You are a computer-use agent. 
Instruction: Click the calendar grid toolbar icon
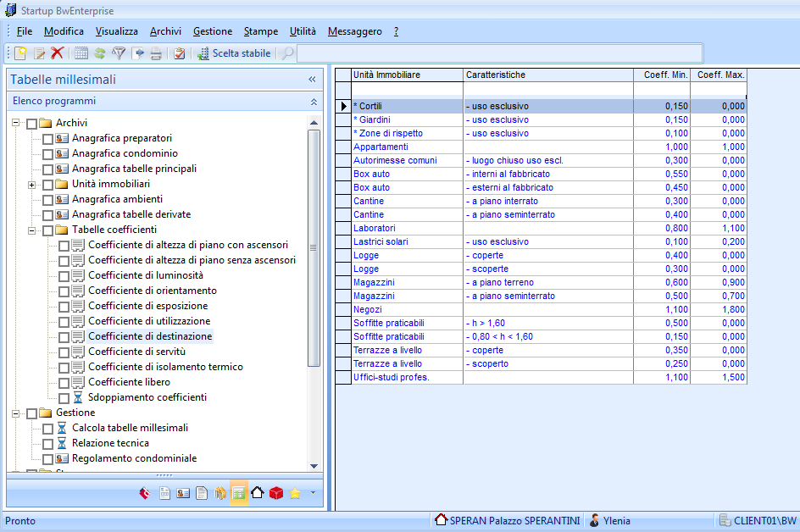81,53
